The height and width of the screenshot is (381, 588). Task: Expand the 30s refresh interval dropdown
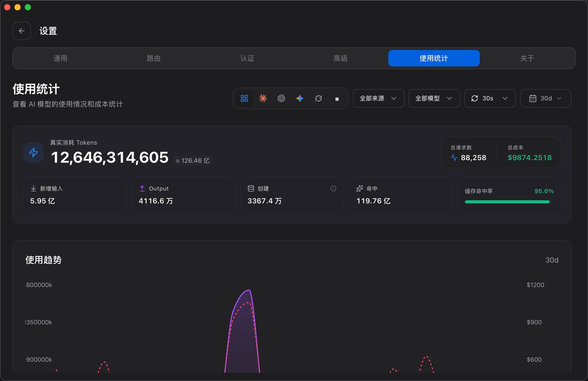(490, 98)
